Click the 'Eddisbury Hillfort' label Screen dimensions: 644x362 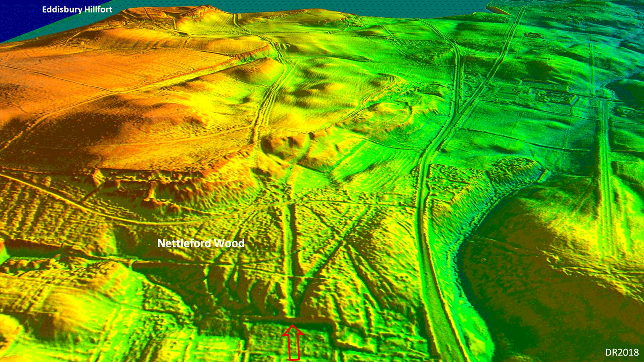(x=77, y=9)
